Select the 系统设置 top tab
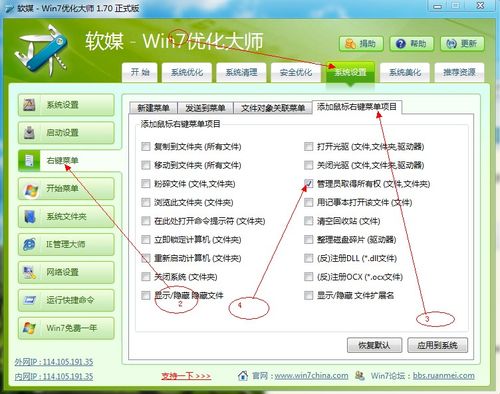Viewport: 500px width, 394px height. 350,73
